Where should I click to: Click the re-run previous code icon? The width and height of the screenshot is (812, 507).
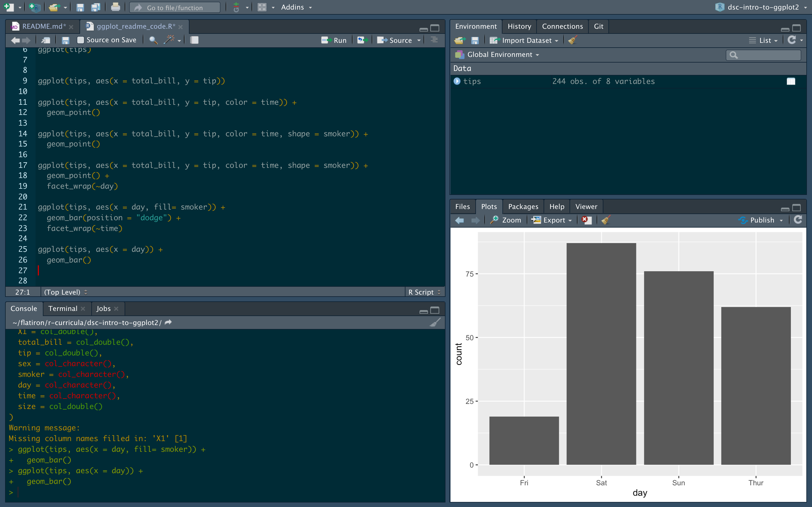click(362, 40)
